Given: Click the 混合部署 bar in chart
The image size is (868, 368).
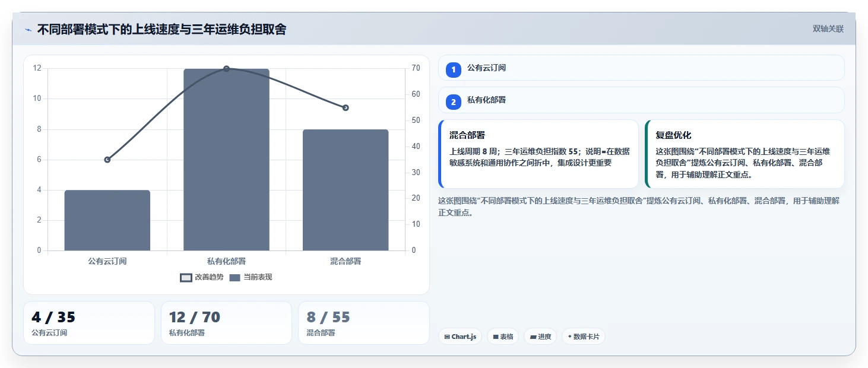Looking at the screenshot, I should tap(346, 190).
